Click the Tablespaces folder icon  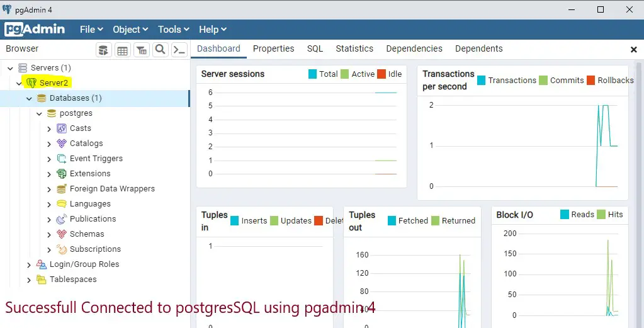(42, 280)
